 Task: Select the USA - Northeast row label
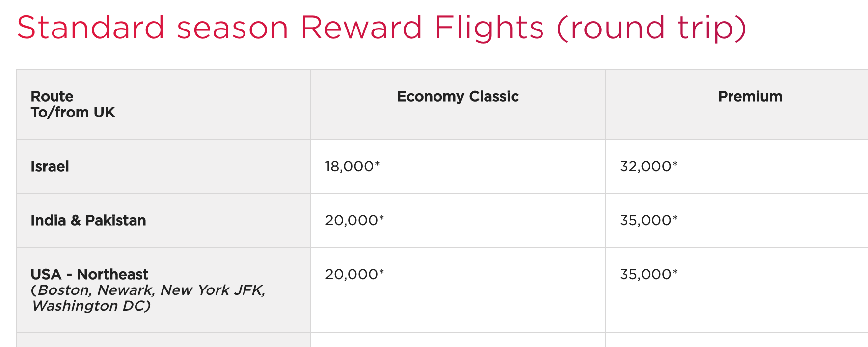(89, 274)
